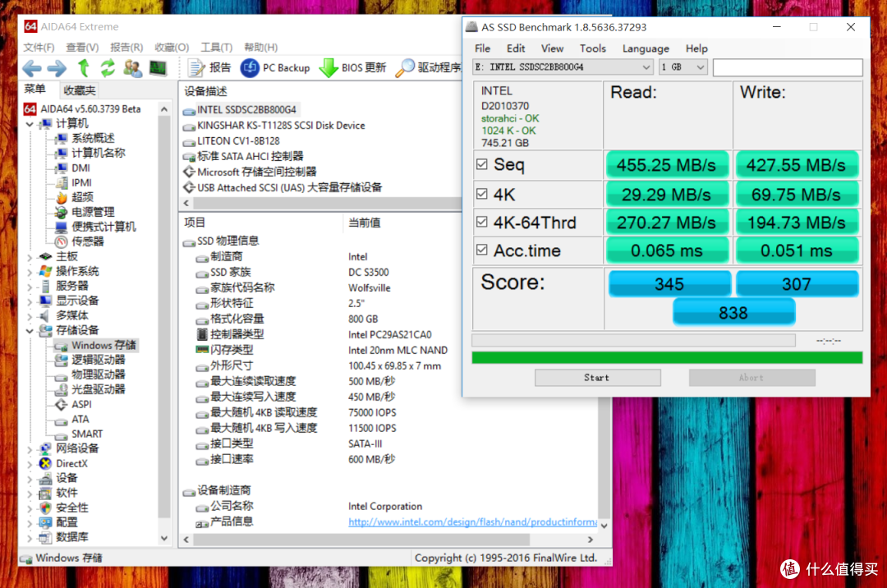
Task: Click the BIOS 更新 toolbar button
Action: (352, 68)
